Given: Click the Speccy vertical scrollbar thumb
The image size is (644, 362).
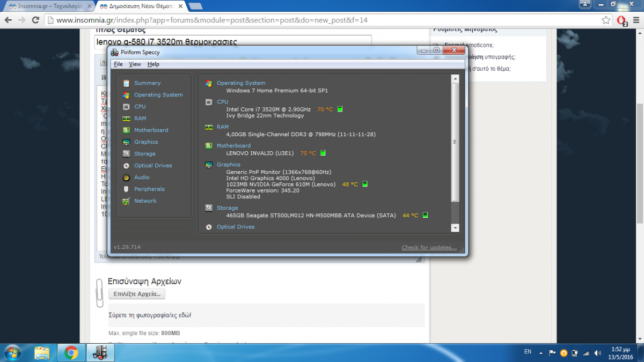Looking at the screenshot, I should (x=456, y=142).
